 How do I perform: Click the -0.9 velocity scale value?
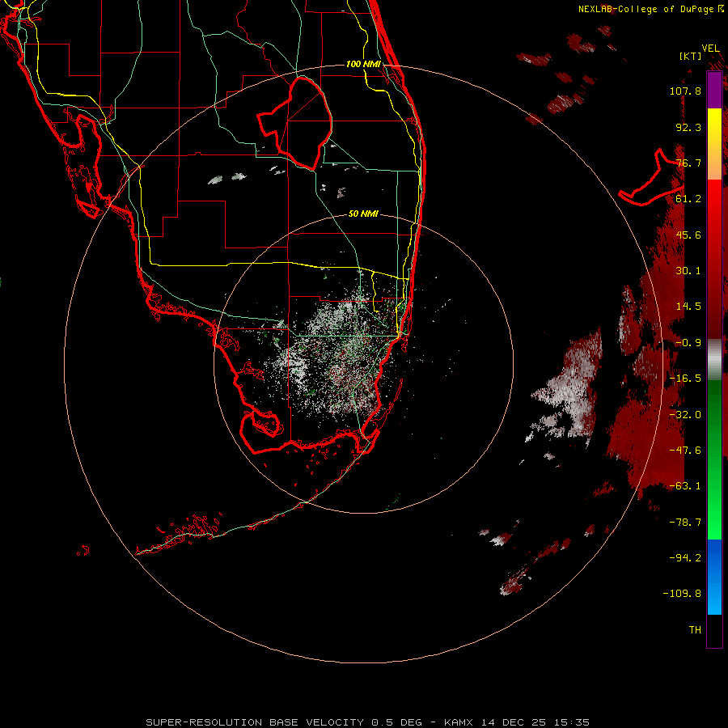point(688,343)
